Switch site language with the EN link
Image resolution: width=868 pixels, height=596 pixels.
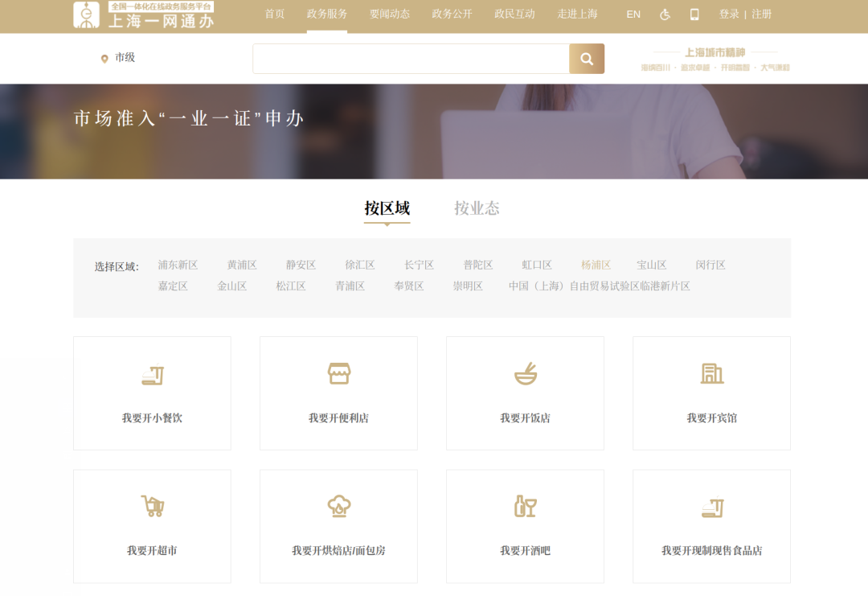click(x=633, y=14)
